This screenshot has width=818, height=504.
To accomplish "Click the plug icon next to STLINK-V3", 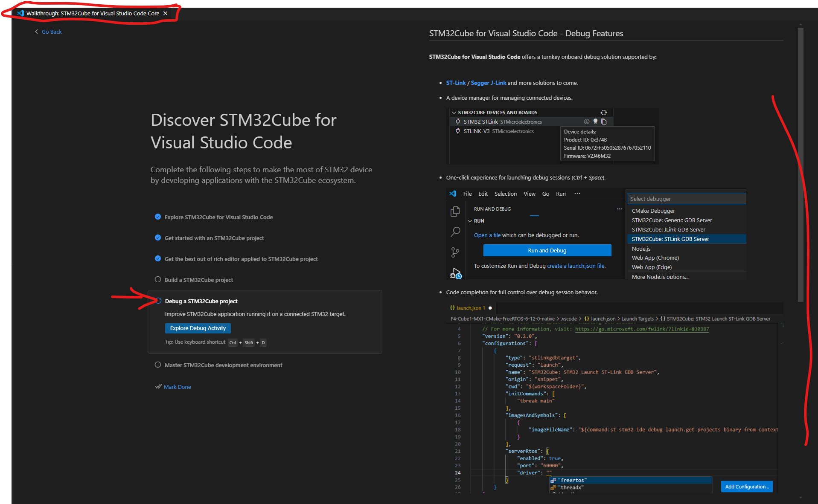I will point(457,131).
